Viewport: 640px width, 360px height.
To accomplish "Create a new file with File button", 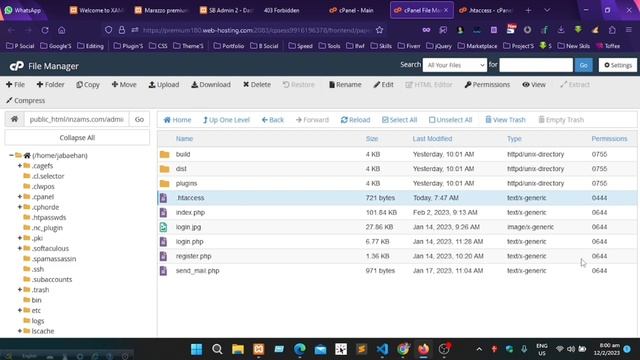I will pos(15,84).
